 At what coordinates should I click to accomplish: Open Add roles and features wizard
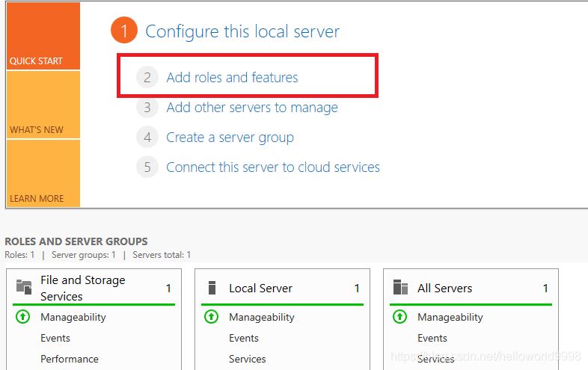(x=232, y=78)
